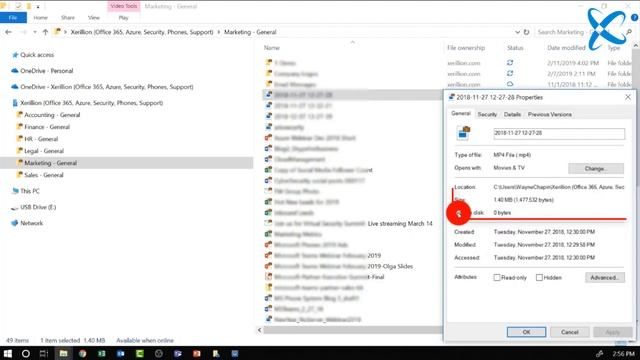Image resolution: width=640 pixels, height=360 pixels.
Task: Close the Properties dialog with X
Action: coord(628,97)
